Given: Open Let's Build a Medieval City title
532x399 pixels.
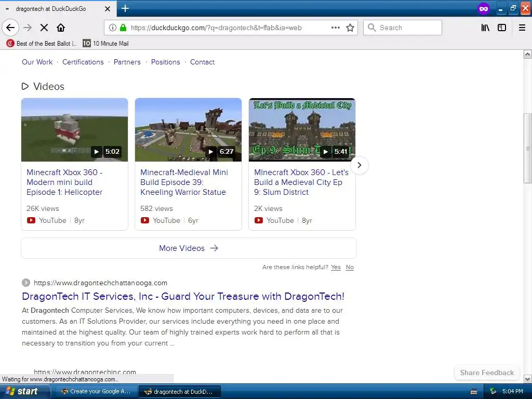Looking at the screenshot, I should (x=301, y=182).
